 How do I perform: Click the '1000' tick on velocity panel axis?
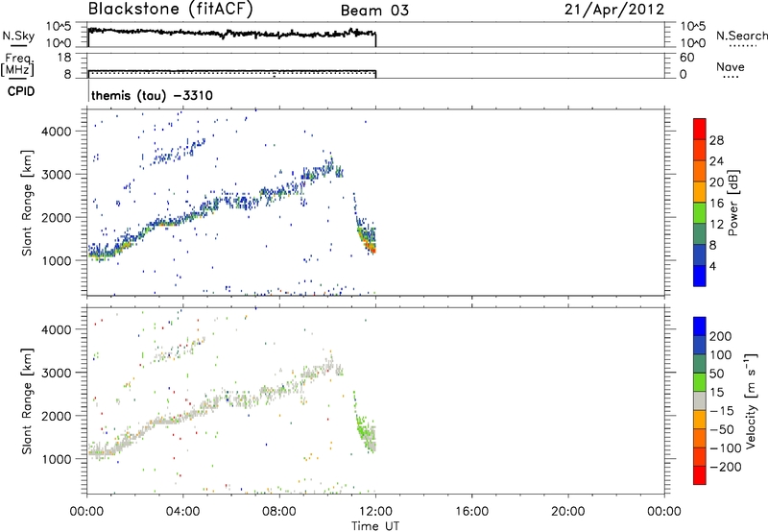click(x=56, y=459)
